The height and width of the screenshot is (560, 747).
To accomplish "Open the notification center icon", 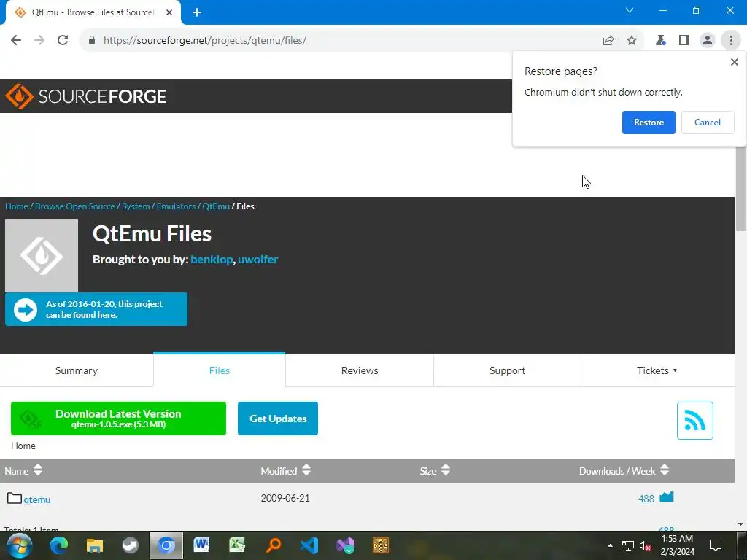I will [715, 545].
